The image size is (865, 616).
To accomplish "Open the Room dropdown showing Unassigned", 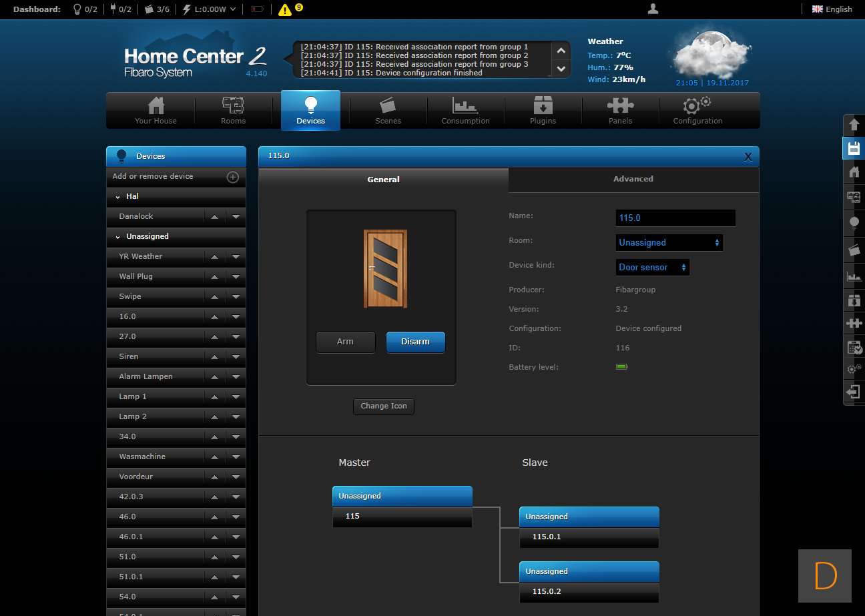I will 669,243.
